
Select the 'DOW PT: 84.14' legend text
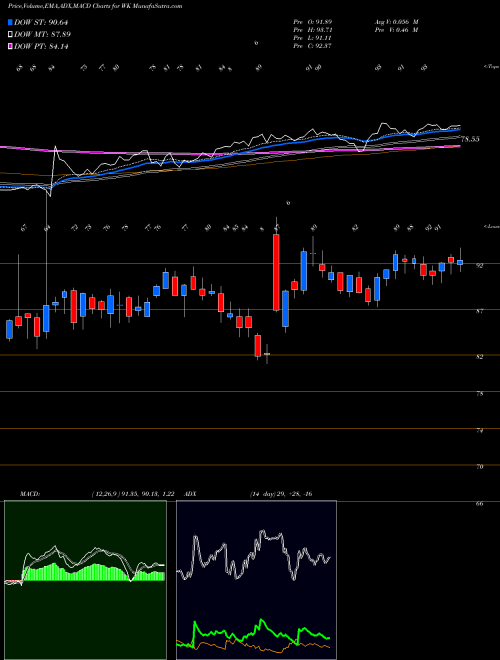tap(41, 46)
